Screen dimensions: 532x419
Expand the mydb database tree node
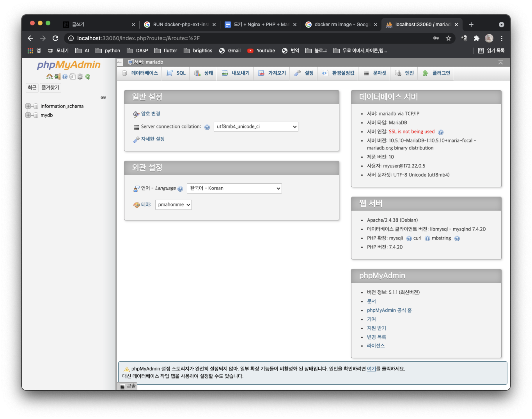pos(28,115)
